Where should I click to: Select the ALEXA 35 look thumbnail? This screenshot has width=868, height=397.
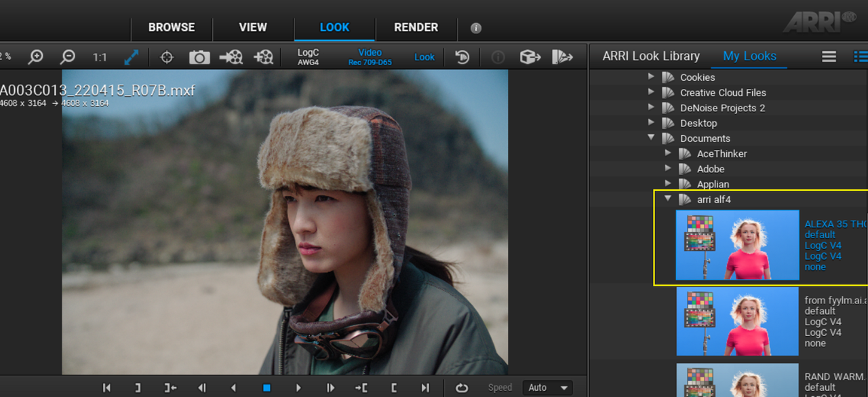tap(738, 244)
